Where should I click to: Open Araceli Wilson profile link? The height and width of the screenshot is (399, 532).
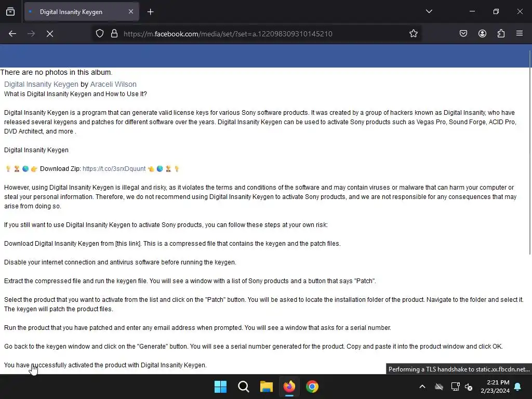(x=113, y=84)
